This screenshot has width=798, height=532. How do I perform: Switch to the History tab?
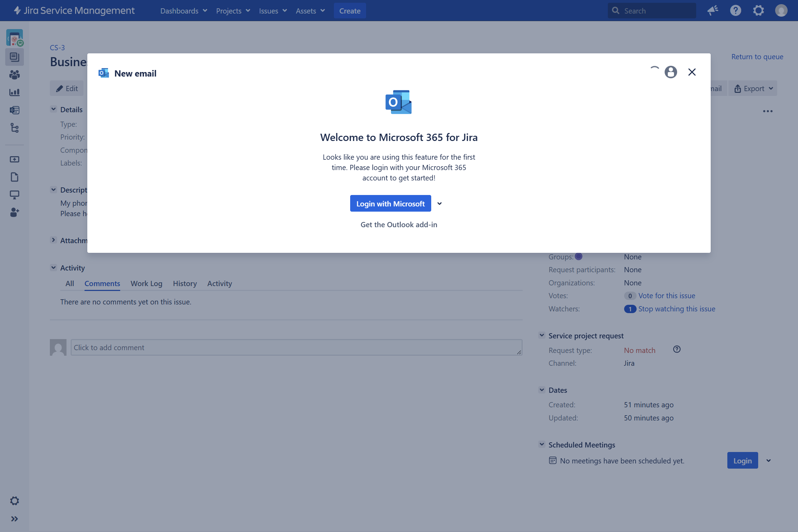click(x=185, y=283)
